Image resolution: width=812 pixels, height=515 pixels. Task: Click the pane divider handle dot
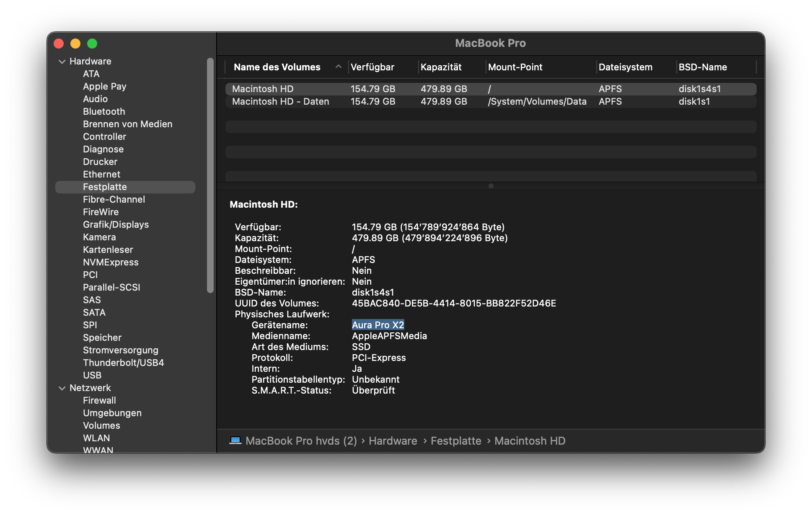click(491, 186)
